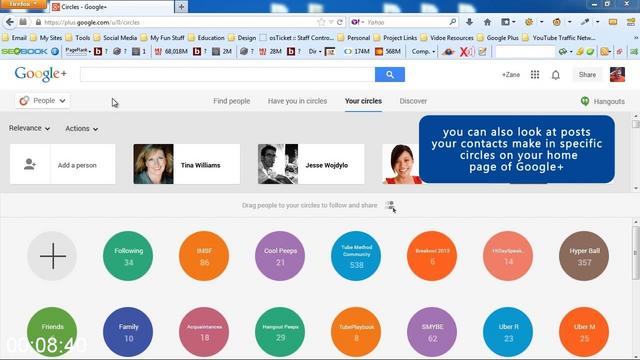This screenshot has height=360, width=640.
Task: Switch to Have you in circles tab
Action: [298, 101]
